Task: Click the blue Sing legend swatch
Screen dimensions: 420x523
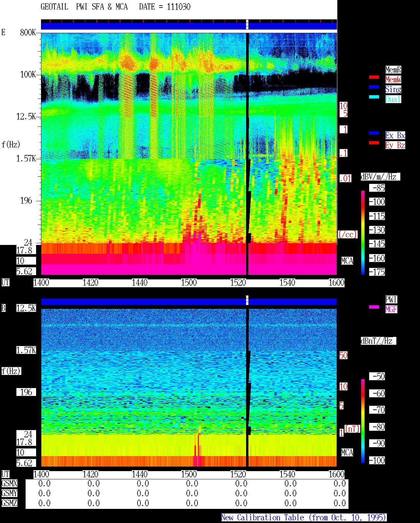Action: click(x=374, y=87)
